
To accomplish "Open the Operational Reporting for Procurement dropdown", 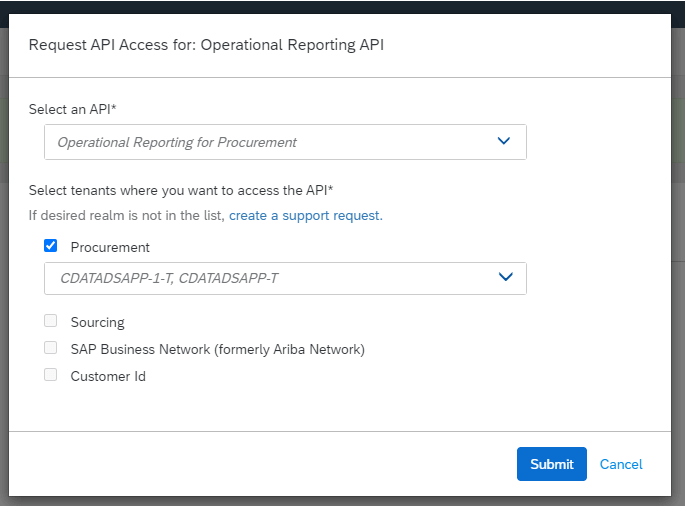I will click(285, 142).
